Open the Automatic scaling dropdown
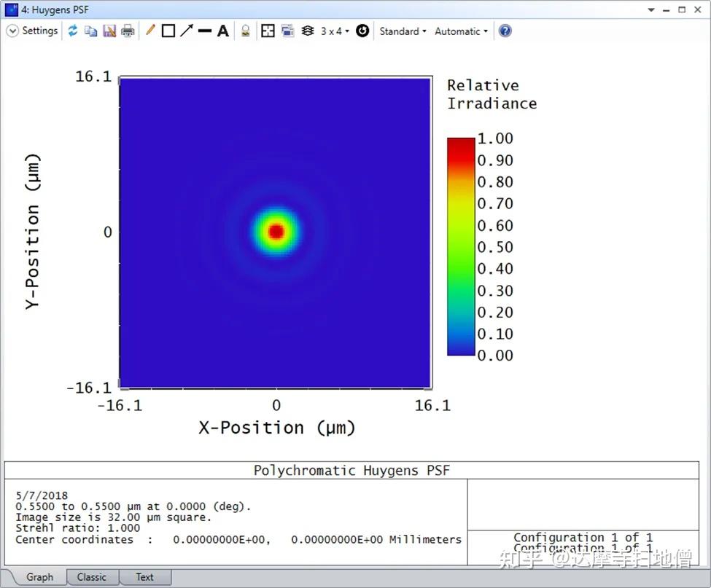The image size is (711, 588). pos(460,31)
